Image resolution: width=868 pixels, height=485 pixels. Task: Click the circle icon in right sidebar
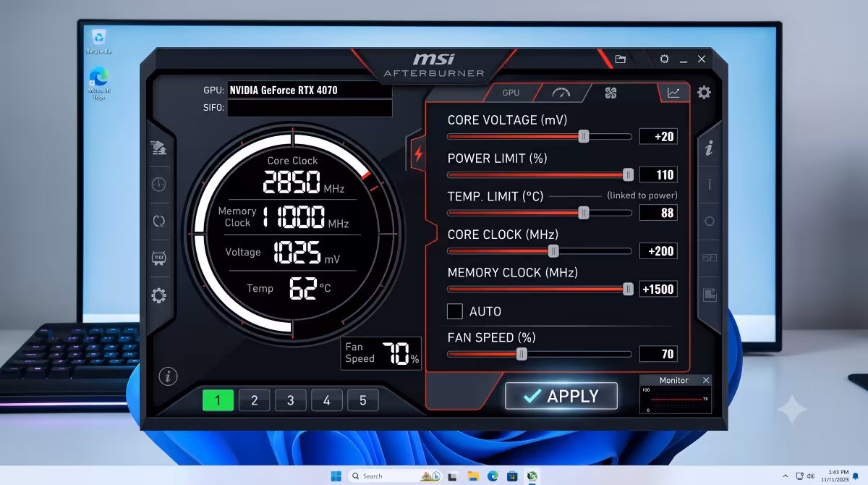[709, 222]
